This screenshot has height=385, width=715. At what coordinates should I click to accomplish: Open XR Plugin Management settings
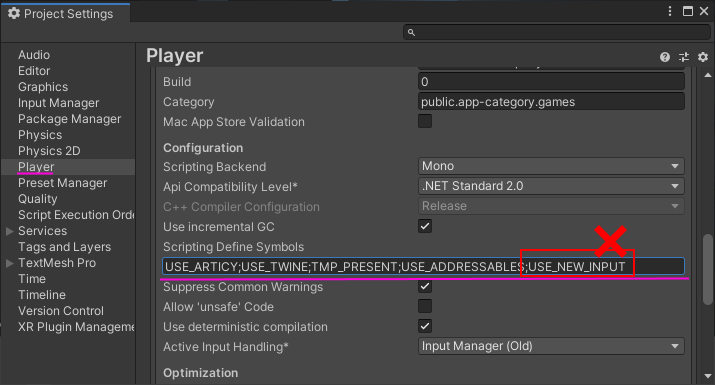pyautogui.click(x=76, y=327)
